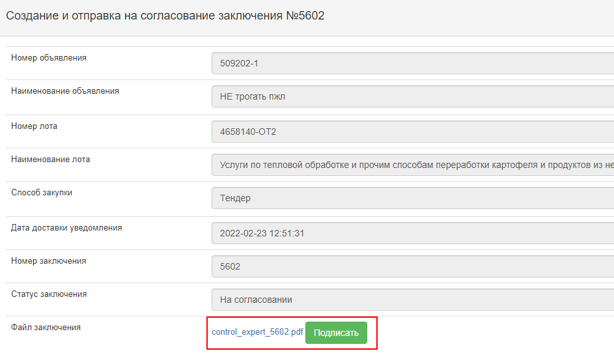The width and height of the screenshot is (614, 364).
Task: Select the Номер объявления field with 509202-1
Action: [413, 63]
